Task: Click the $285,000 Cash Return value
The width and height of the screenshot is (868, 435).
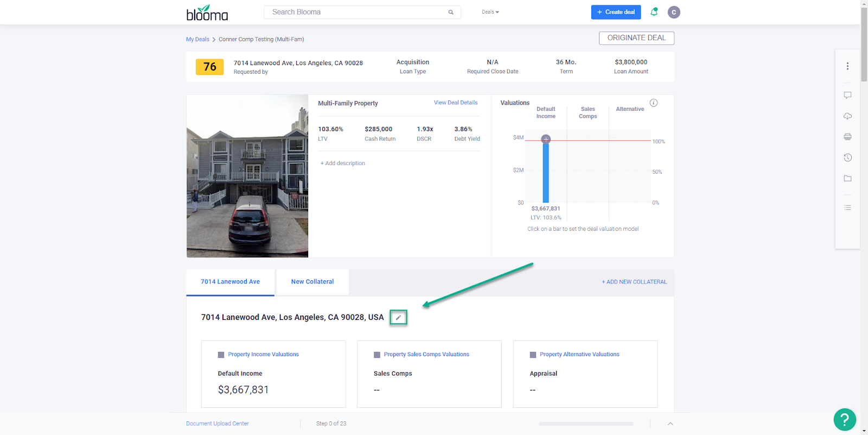Action: click(x=378, y=129)
